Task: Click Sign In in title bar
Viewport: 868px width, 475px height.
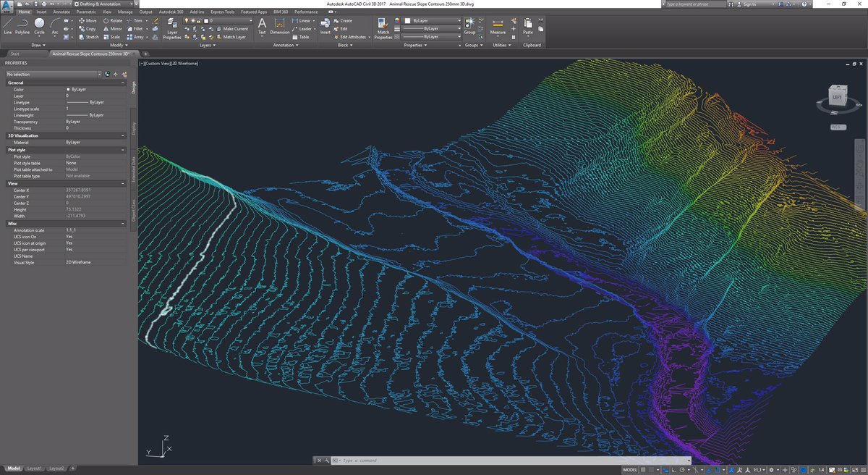Action: pos(746,4)
